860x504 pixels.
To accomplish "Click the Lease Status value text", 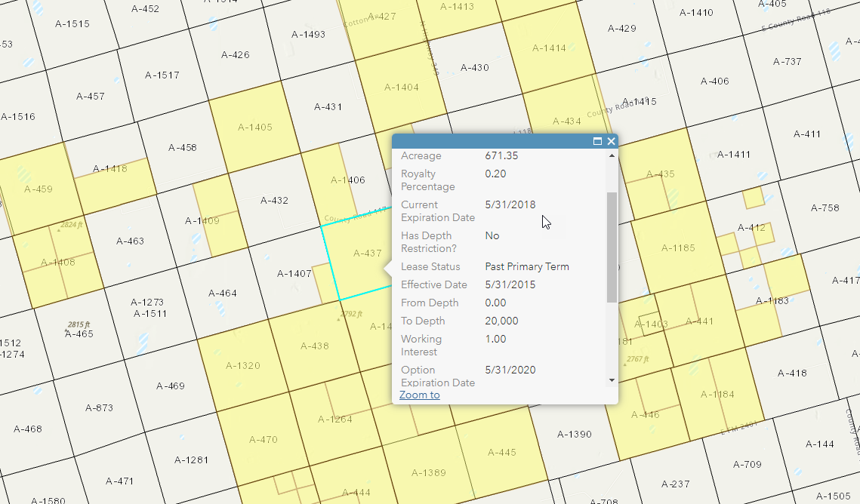I will (526, 266).
